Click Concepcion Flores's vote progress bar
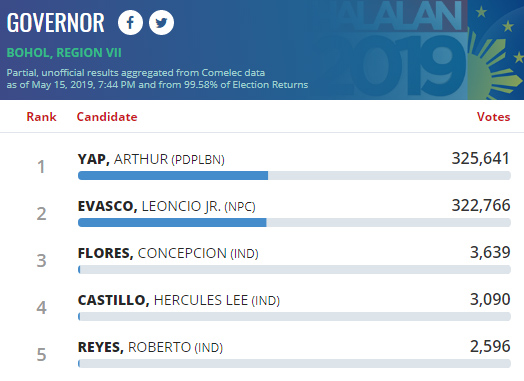The height and width of the screenshot is (381, 524). pyautogui.click(x=294, y=269)
